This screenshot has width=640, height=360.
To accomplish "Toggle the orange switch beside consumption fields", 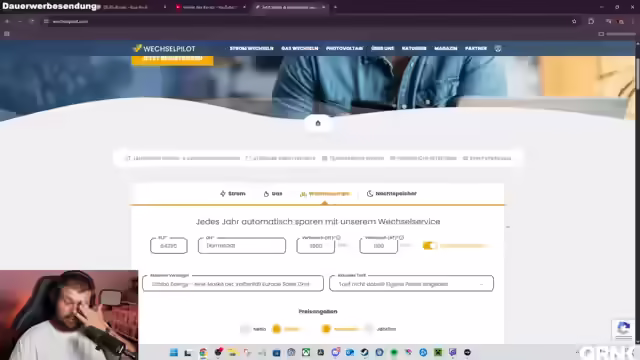I will (429, 245).
